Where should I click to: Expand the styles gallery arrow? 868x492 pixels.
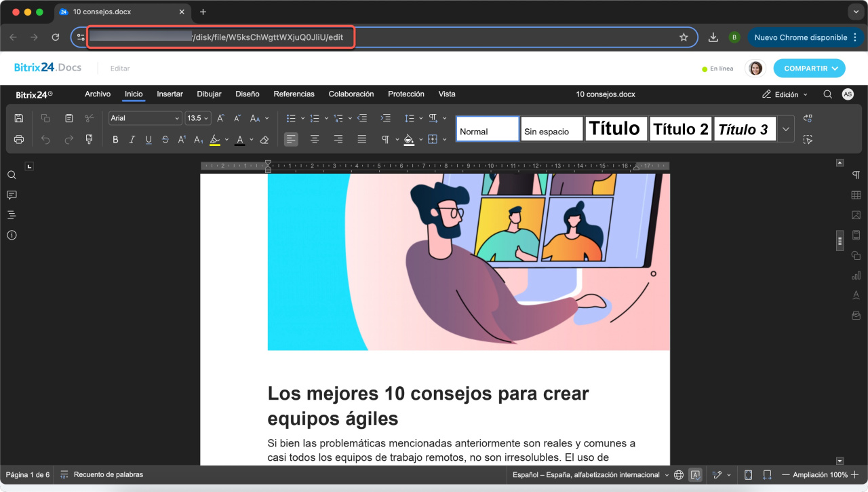(786, 129)
